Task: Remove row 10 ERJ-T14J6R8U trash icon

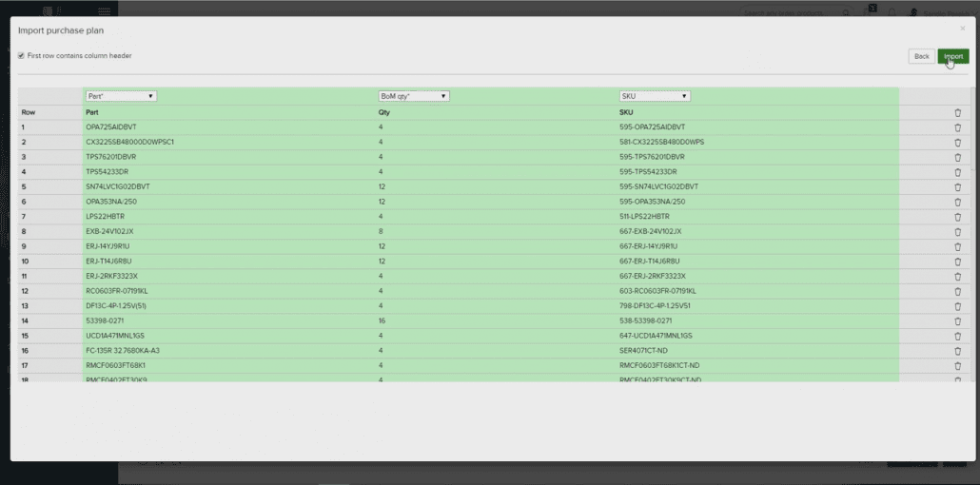Action: 957,262
